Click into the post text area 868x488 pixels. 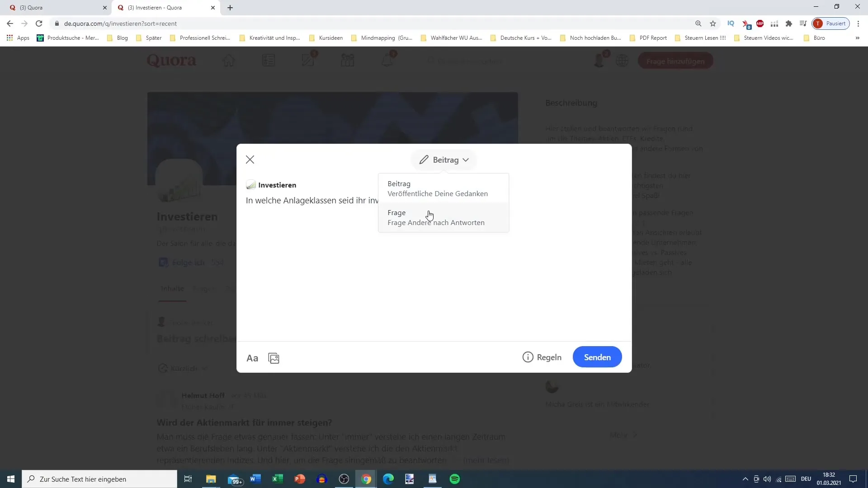(434, 267)
